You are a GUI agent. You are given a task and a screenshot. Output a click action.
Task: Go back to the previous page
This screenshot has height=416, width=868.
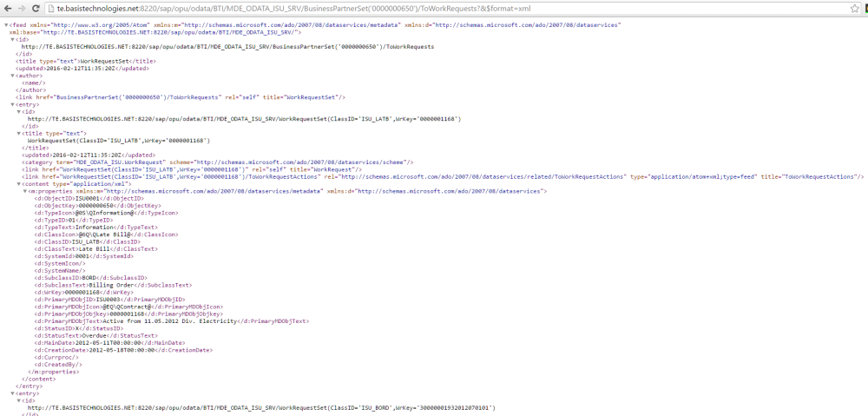tap(9, 9)
